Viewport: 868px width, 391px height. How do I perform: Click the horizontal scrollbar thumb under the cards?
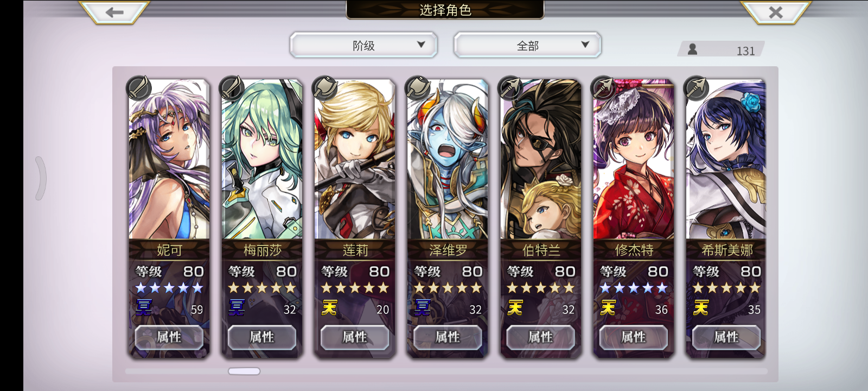[244, 371]
